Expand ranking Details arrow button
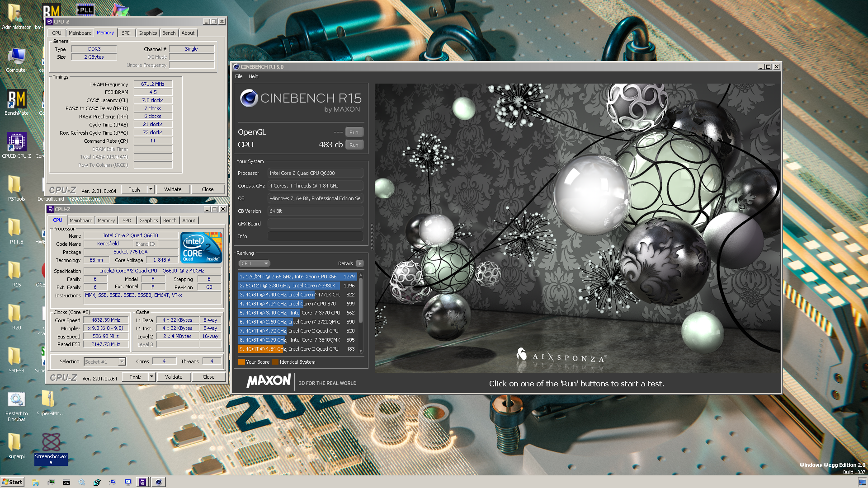Viewport: 868px width, 488px height. click(x=360, y=263)
